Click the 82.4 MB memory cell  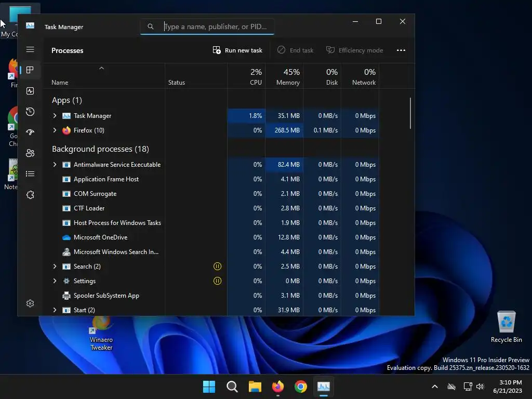coord(284,165)
